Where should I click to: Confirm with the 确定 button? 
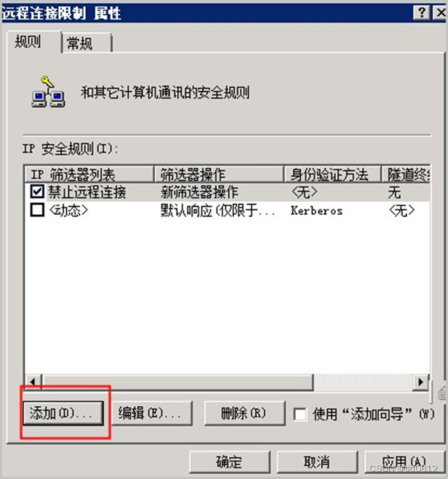[229, 462]
